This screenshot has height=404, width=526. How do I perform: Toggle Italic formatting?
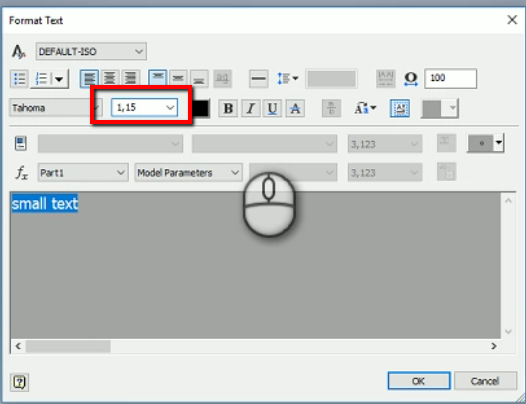[251, 108]
